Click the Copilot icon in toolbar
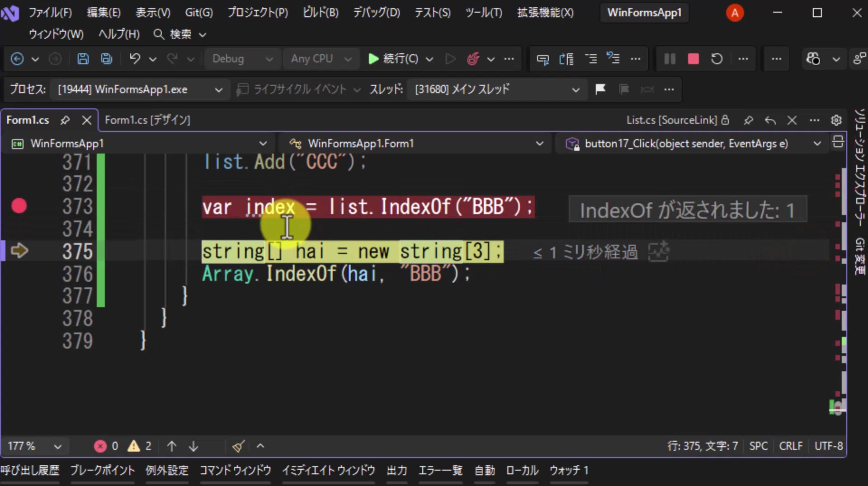 813,59
